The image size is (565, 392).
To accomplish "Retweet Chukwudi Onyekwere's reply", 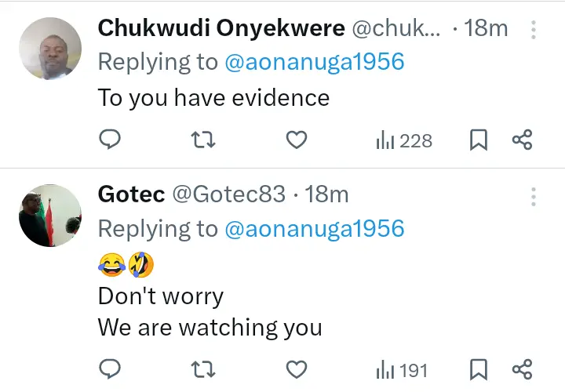I will 203,140.
